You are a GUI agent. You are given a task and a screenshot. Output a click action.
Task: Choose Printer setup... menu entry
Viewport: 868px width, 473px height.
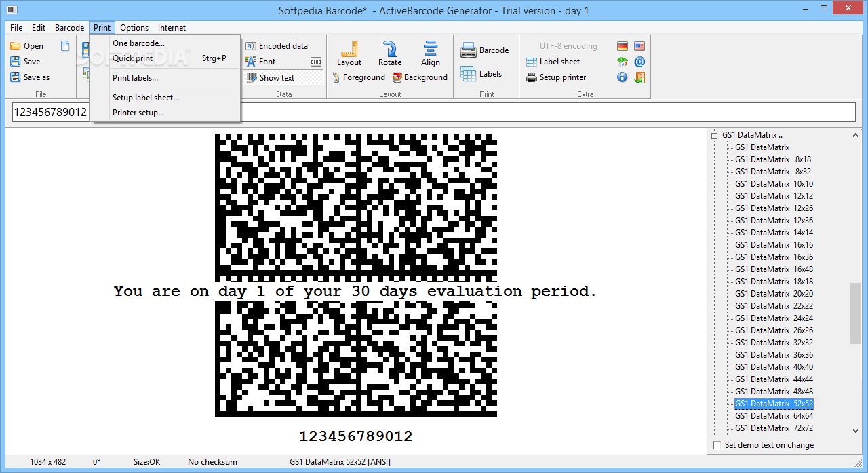(165, 113)
